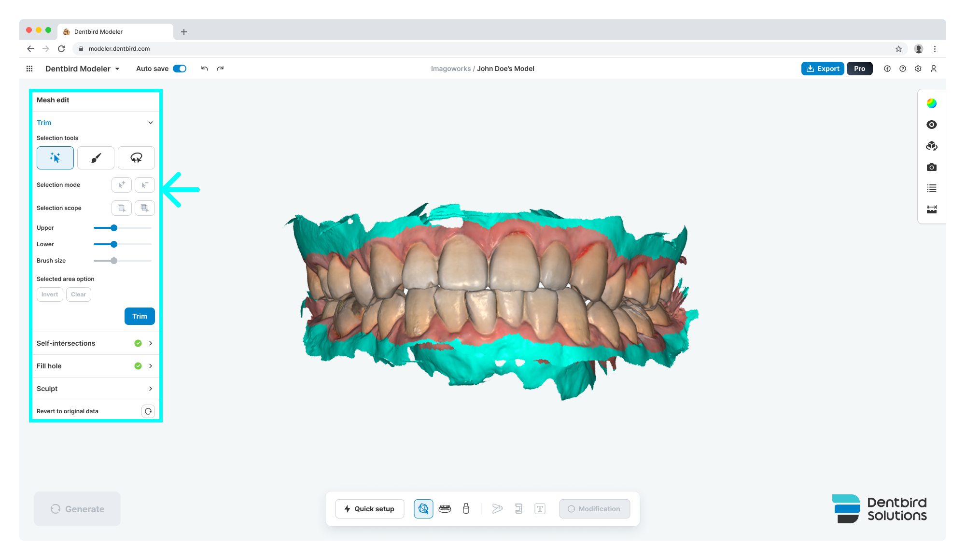Screen dimensions: 966x560
Task: Open the measurement ruler tool
Action: tap(931, 209)
